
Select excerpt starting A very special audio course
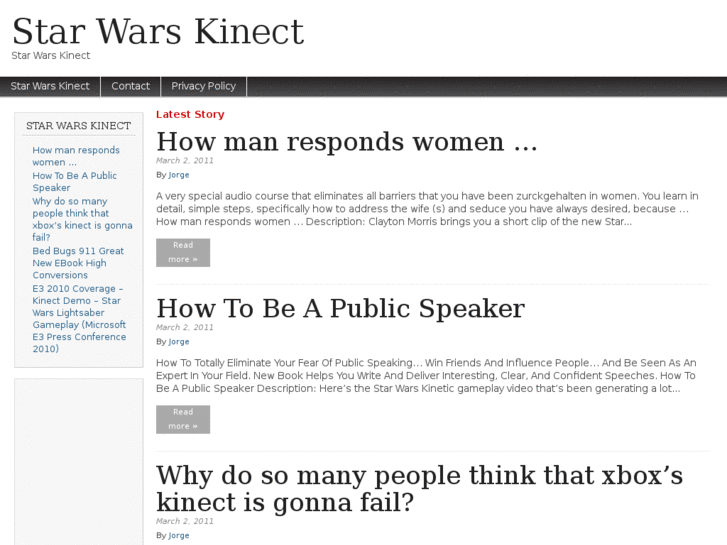[427, 209]
